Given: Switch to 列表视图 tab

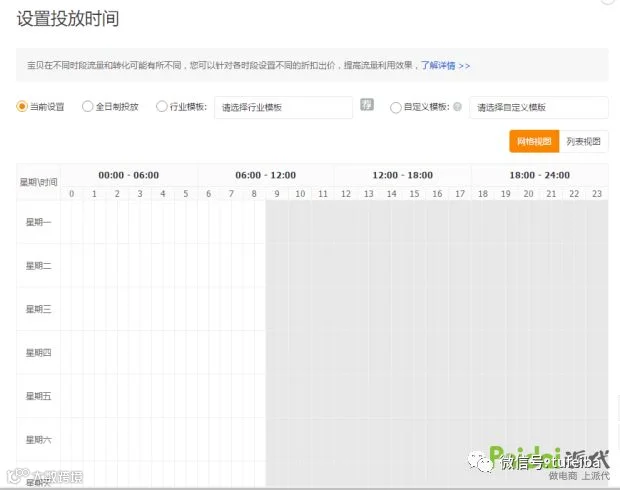Looking at the screenshot, I should [584, 141].
